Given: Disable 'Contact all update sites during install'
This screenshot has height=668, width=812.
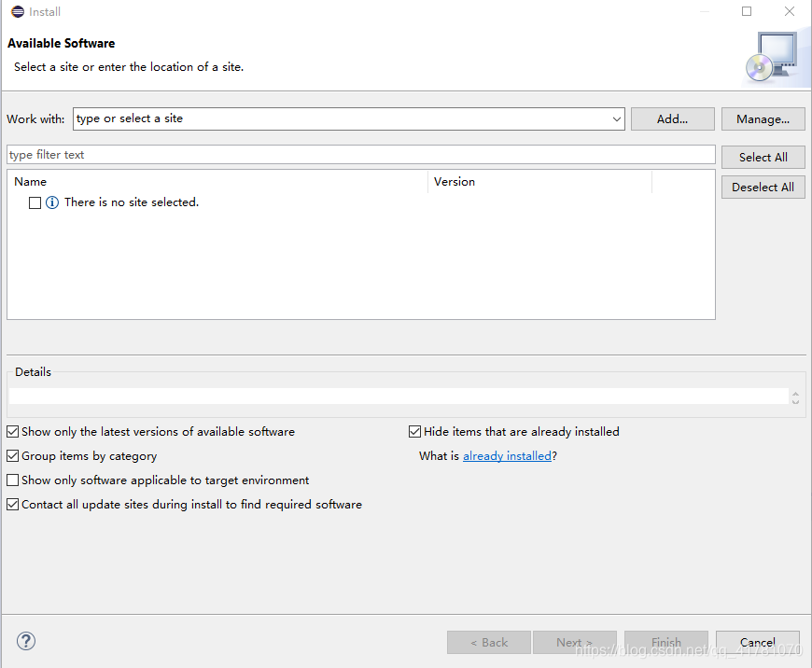Looking at the screenshot, I should (x=13, y=505).
